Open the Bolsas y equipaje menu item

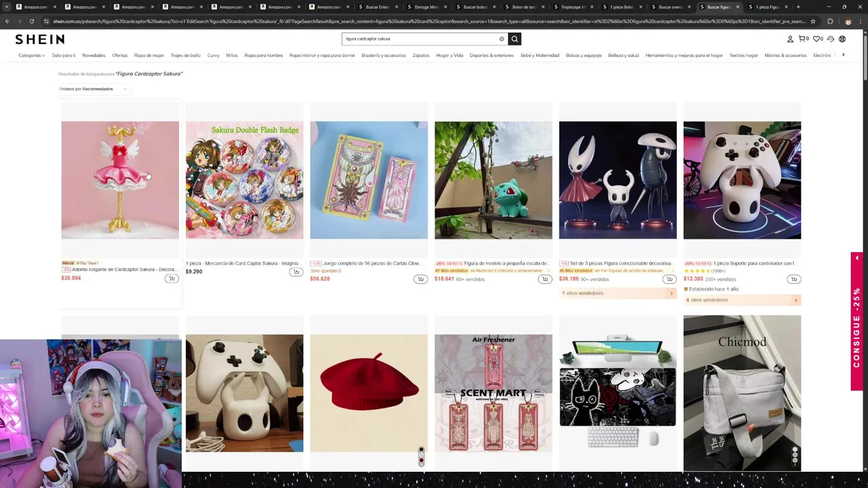[583, 56]
